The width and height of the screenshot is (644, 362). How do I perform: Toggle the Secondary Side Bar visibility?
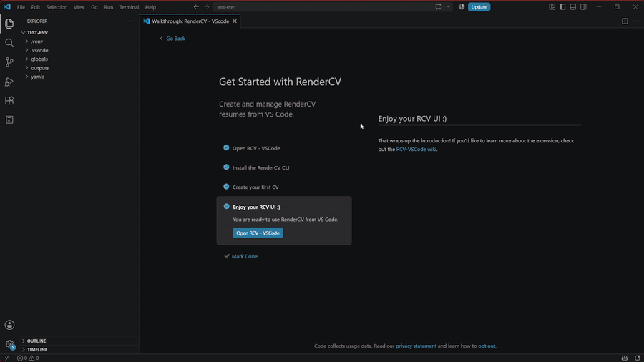coord(583,7)
